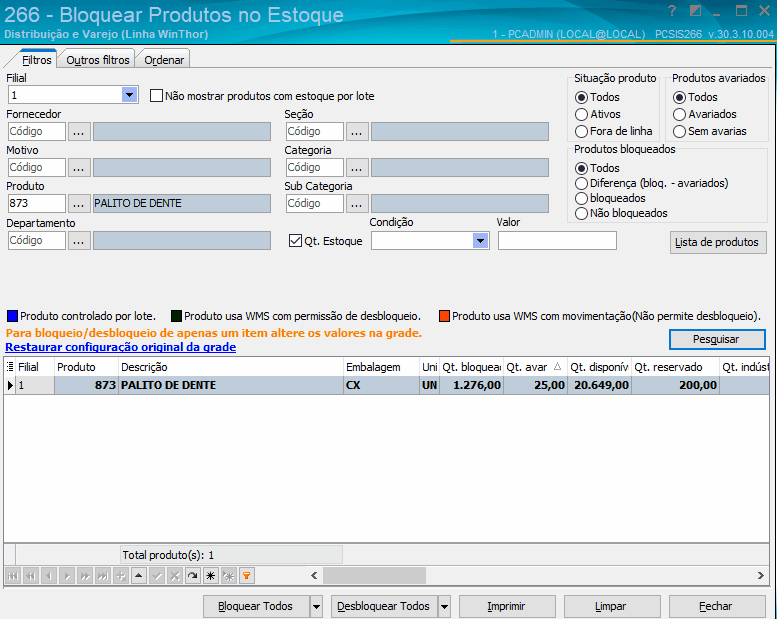777x619 pixels.
Task: Open the grid column chooser icon
Action: (x=10, y=367)
